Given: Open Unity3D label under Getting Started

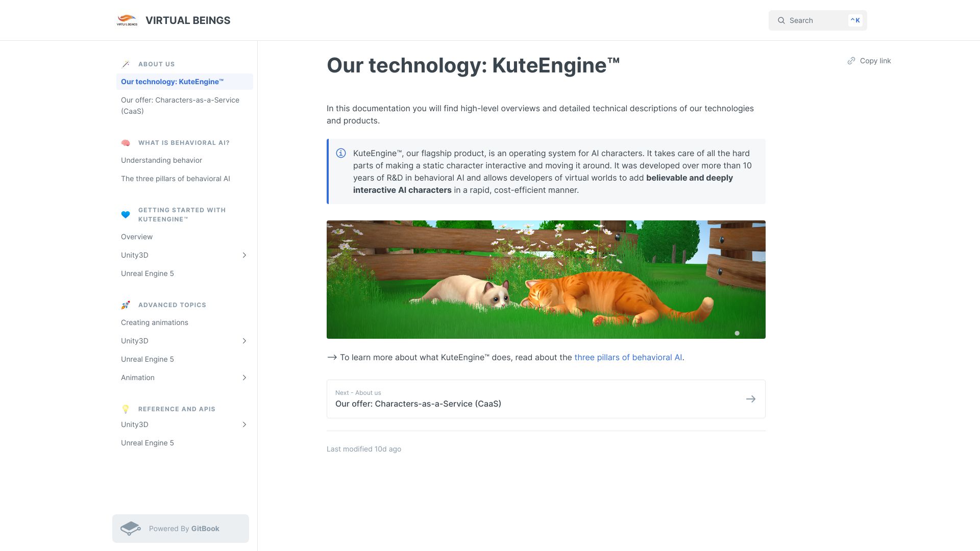Looking at the screenshot, I should 135,255.
